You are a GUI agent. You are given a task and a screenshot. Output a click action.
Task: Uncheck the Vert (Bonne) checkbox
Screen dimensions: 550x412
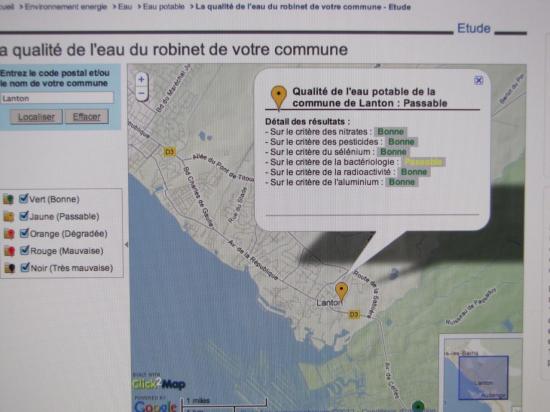coord(24,198)
